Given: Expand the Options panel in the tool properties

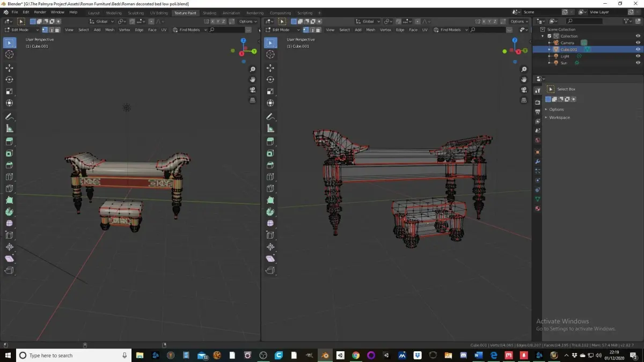Looking at the screenshot, I should (x=556, y=109).
